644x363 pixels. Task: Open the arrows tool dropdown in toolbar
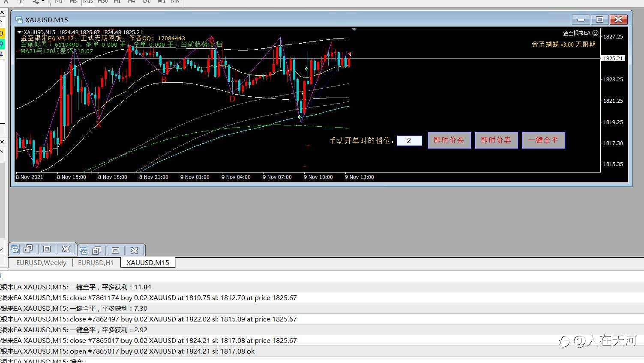(43, 2)
